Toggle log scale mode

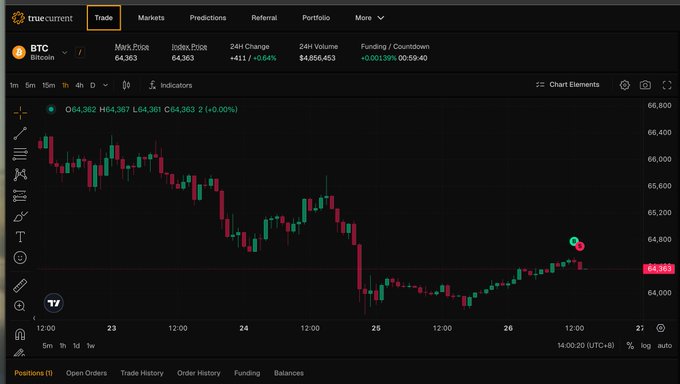pyautogui.click(x=646, y=345)
